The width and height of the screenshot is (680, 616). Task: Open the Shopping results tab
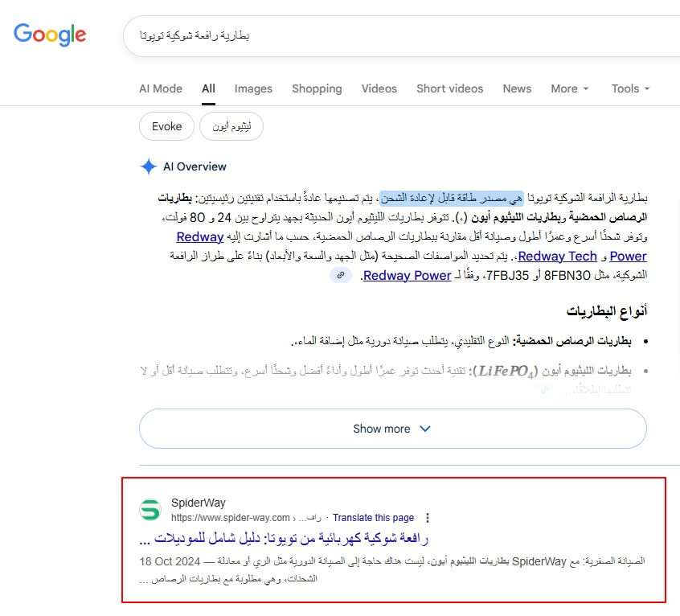(317, 88)
